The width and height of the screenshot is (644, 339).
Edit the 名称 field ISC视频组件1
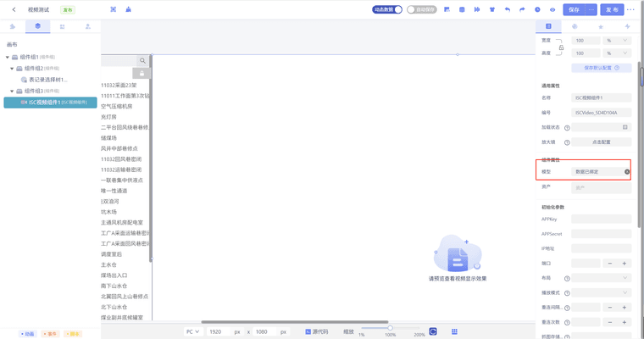(x=602, y=97)
